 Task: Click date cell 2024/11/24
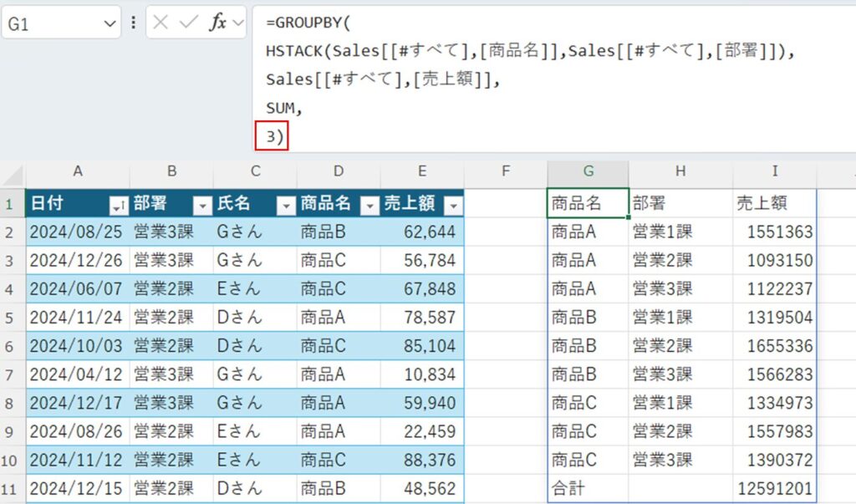pos(78,318)
